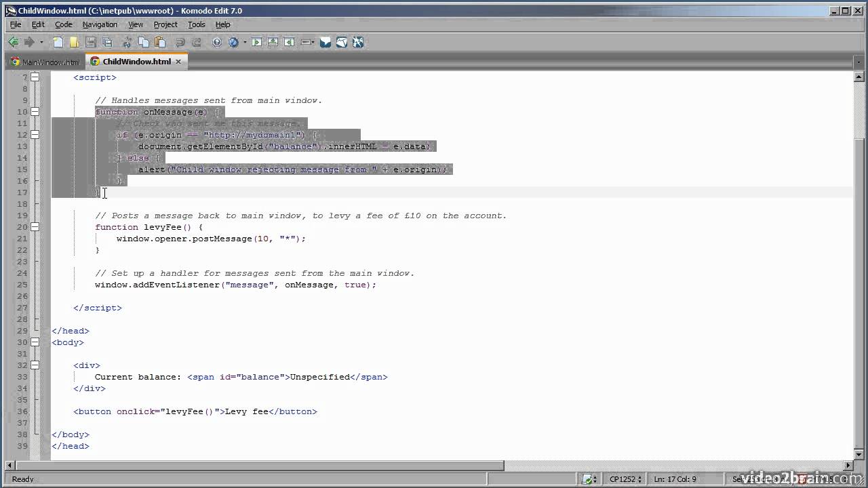Click the first dark blue toolbox icon
This screenshot has height=488, width=868.
coord(325,42)
